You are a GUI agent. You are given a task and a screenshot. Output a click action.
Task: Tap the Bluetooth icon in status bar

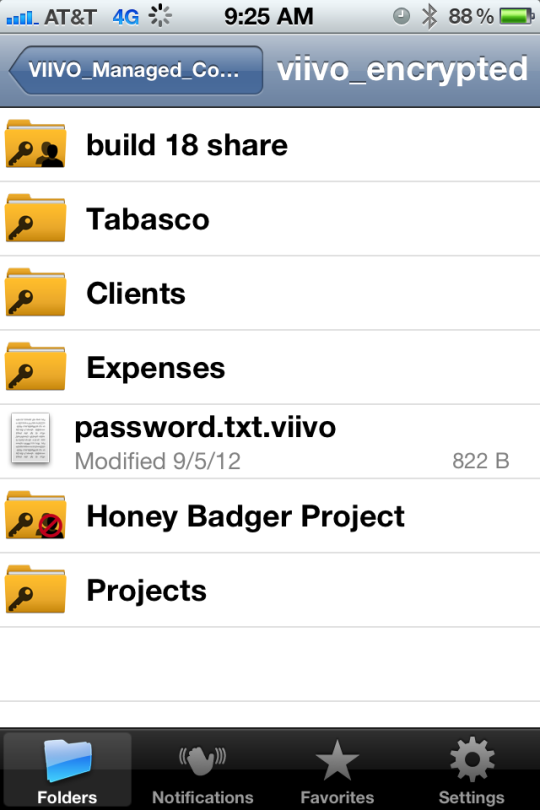(429, 17)
